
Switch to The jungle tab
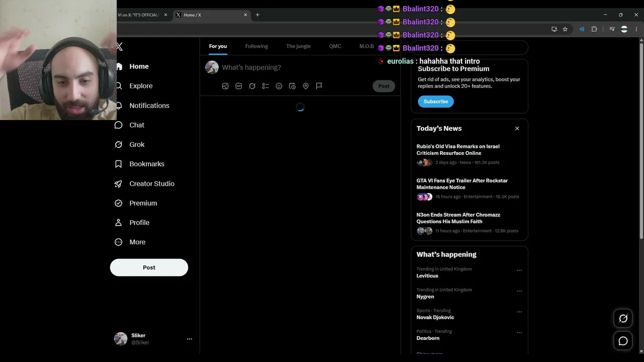298,46
